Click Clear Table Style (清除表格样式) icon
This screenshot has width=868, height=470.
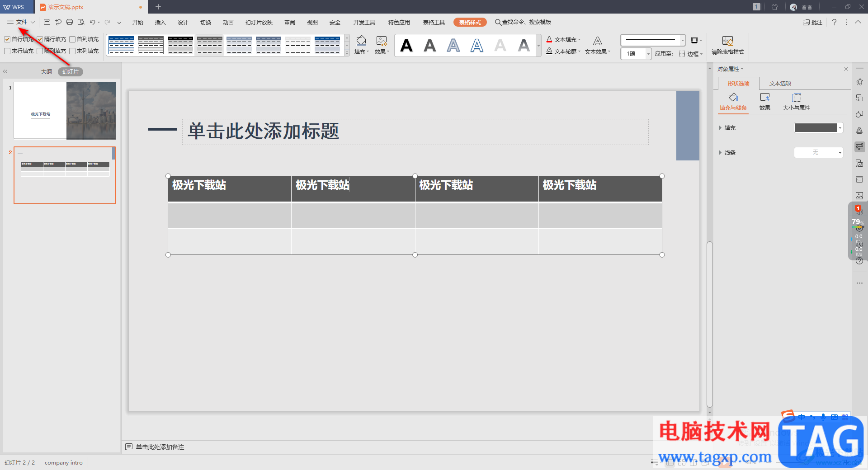[727, 41]
